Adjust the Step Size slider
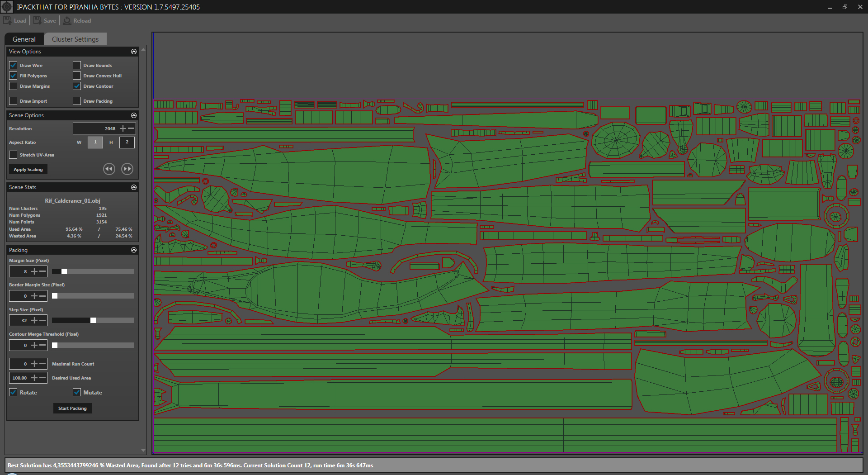This screenshot has height=475, width=868. tap(93, 320)
